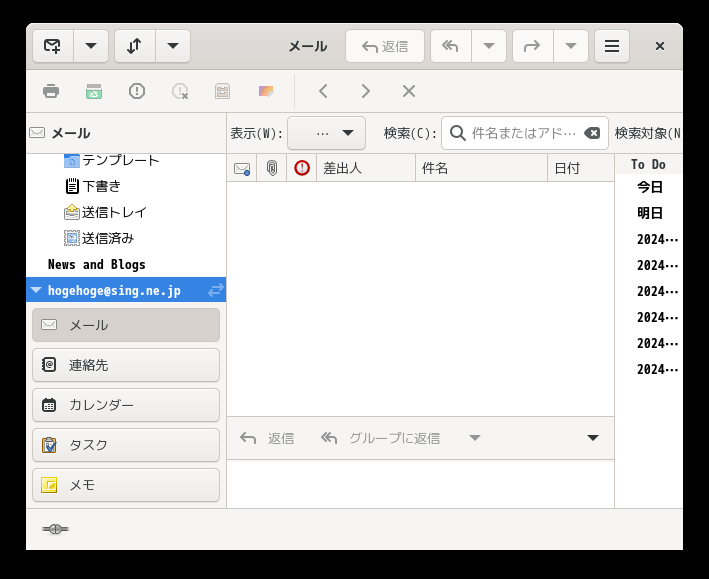Click the 返信 reply button in header
709x579 pixels.
click(385, 46)
